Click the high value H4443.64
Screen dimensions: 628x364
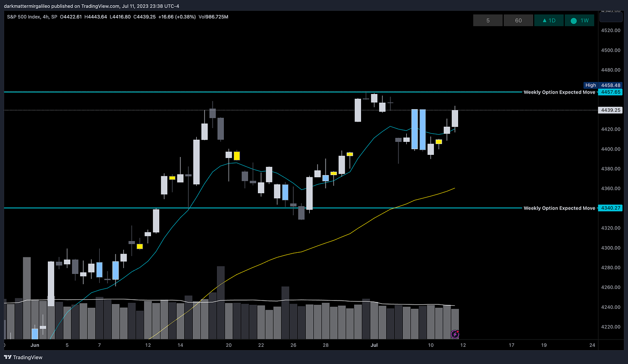(96, 17)
